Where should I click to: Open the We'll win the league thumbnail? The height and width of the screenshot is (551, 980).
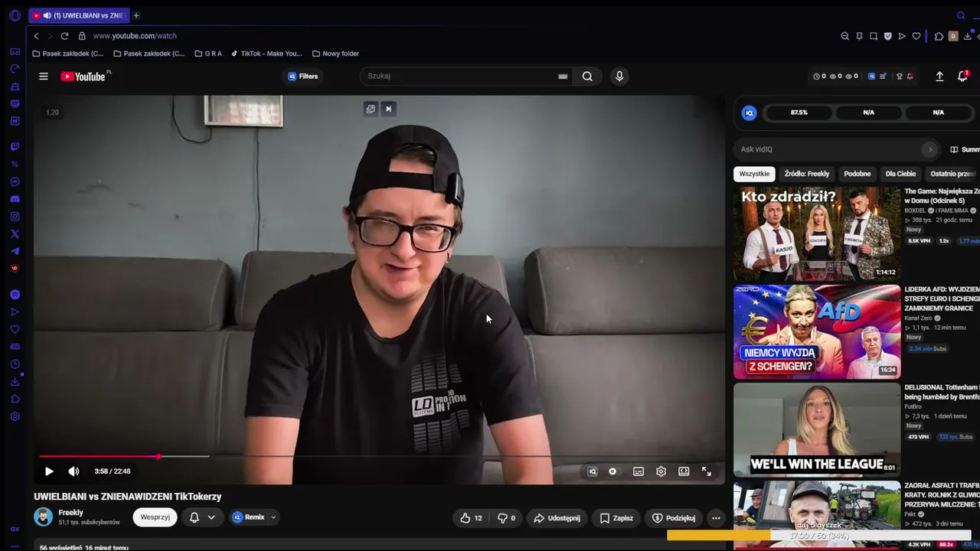[817, 429]
